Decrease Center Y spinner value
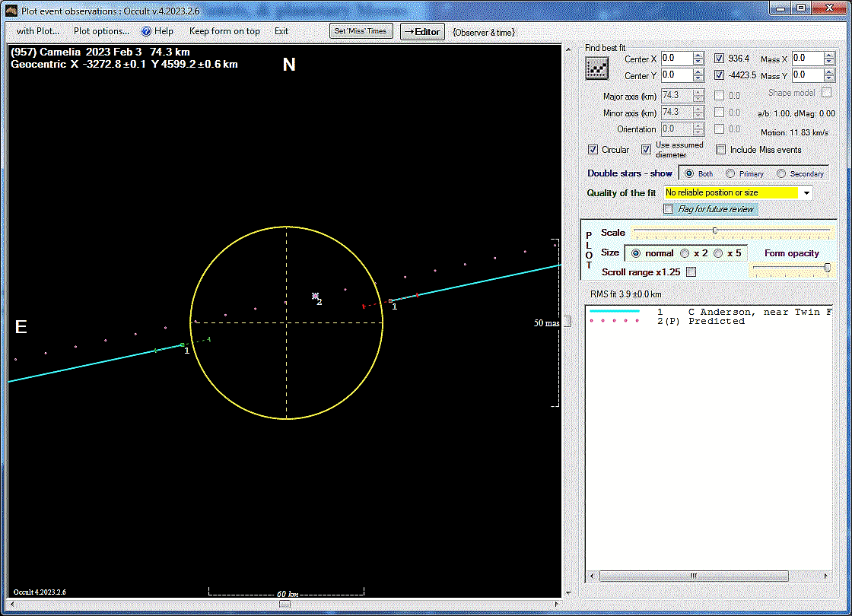Image resolution: width=852 pixels, height=616 pixels. pyautogui.click(x=699, y=78)
